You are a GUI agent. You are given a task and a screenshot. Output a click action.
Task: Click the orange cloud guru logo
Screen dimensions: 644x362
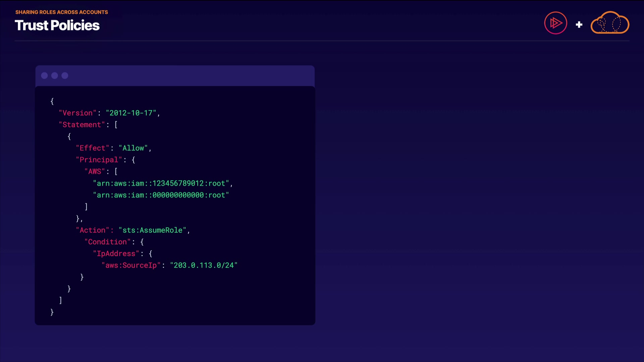pyautogui.click(x=610, y=23)
